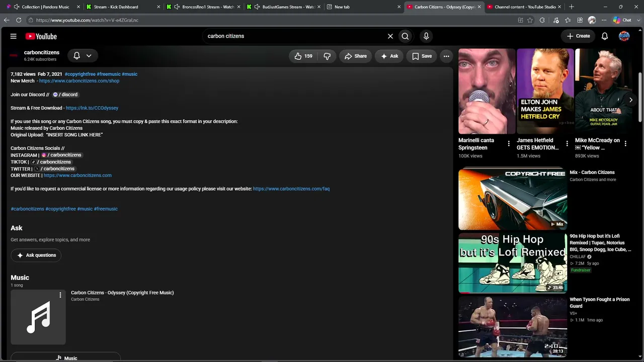This screenshot has height=362, width=644.
Task: Close the Carbon Citizens - Odyssey tab
Action: point(479,7)
